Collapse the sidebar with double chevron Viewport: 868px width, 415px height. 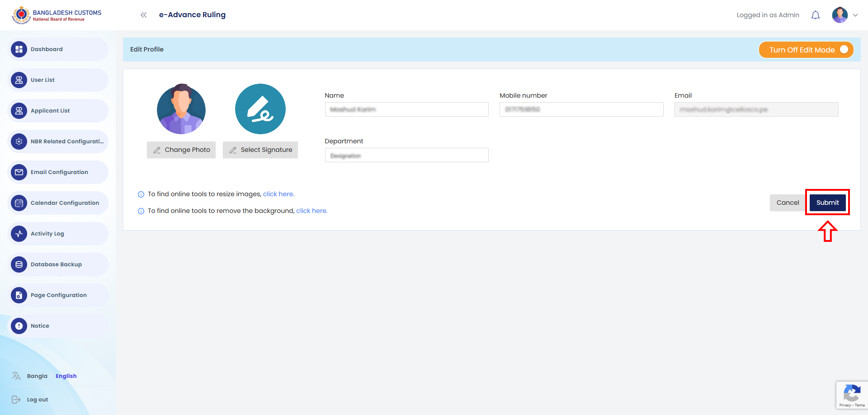144,15
